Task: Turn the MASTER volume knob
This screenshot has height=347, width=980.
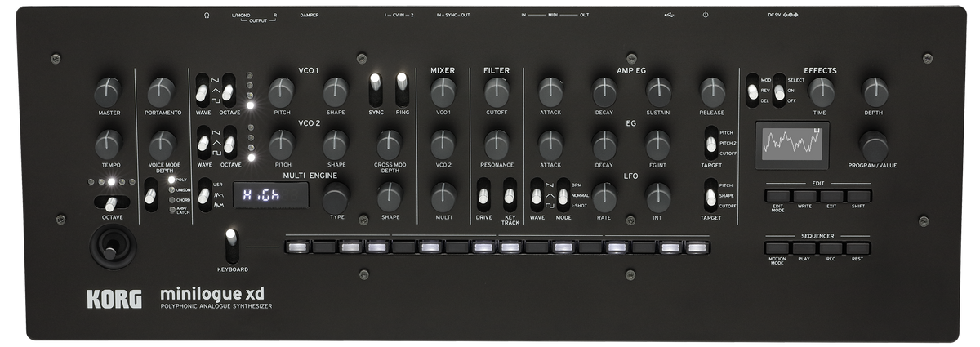Action: click(x=108, y=91)
